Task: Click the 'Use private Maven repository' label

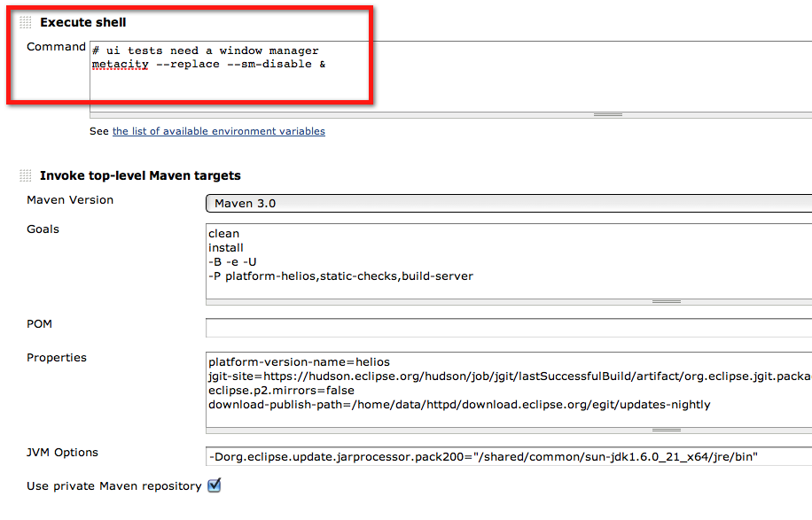Action: pos(114,485)
